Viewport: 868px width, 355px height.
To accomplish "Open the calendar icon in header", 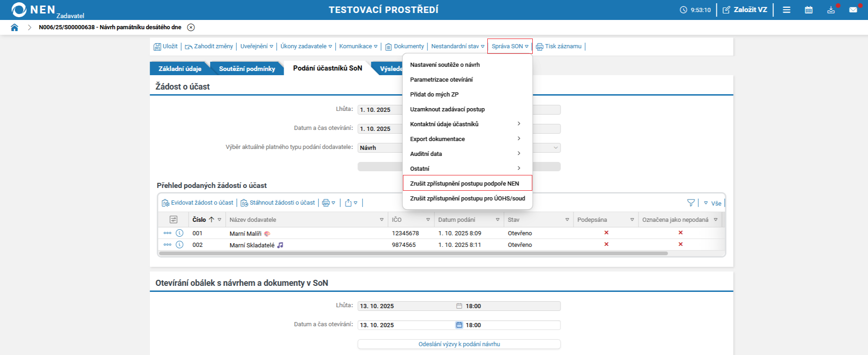I will click(809, 10).
